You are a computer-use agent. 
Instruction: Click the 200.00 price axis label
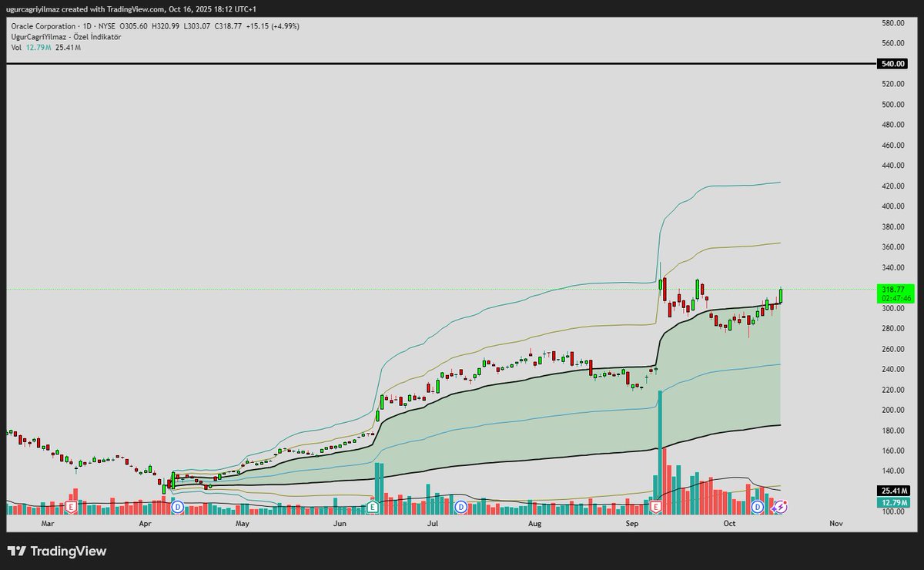point(892,410)
